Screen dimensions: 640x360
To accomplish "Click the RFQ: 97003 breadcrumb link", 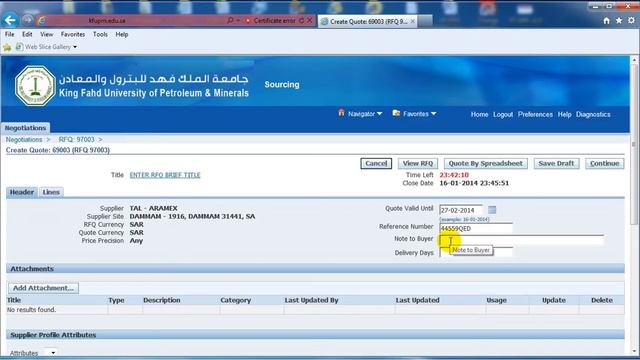I will pyautogui.click(x=76, y=140).
